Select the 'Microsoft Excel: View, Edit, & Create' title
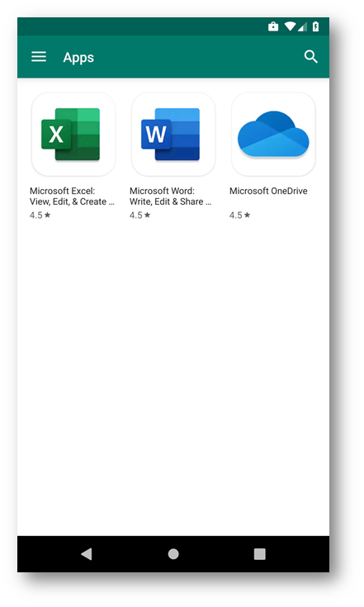 (72, 197)
